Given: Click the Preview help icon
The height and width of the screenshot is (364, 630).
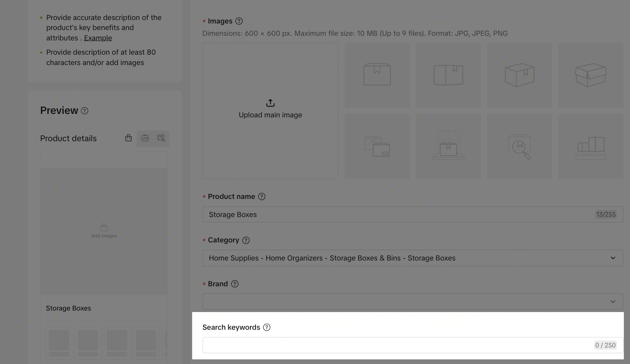Looking at the screenshot, I should (x=85, y=111).
